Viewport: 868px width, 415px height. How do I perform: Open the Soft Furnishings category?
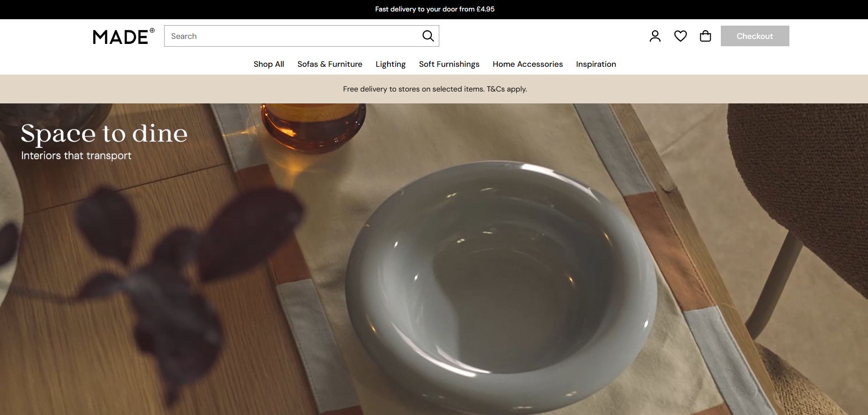coord(449,64)
